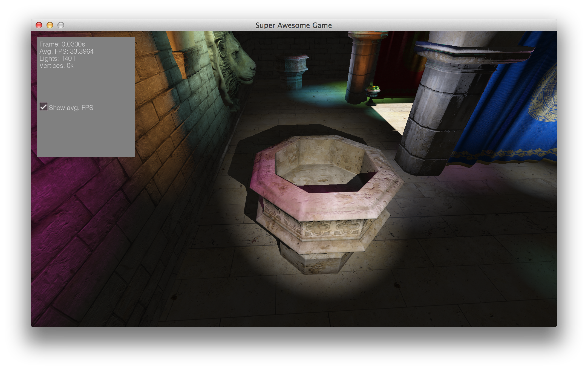Click the Avg. FPS value line
The width and height of the screenshot is (588, 370).
[67, 51]
